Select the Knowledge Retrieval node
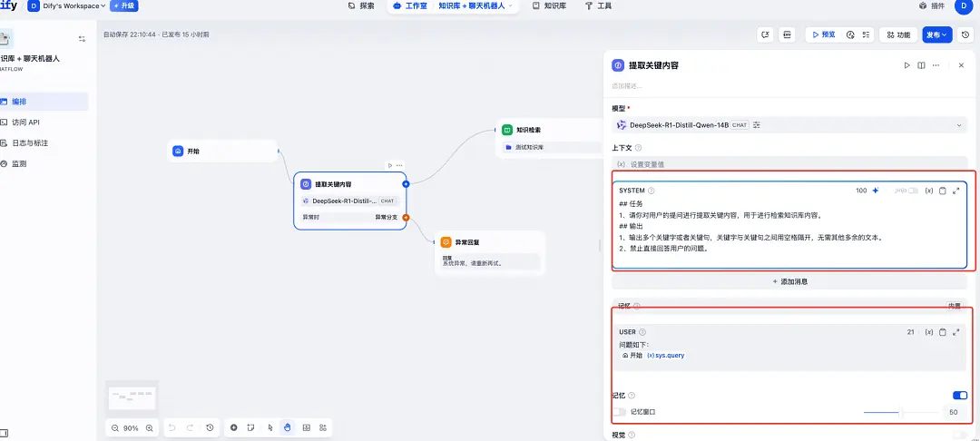This screenshot has height=441, width=980. [550, 138]
